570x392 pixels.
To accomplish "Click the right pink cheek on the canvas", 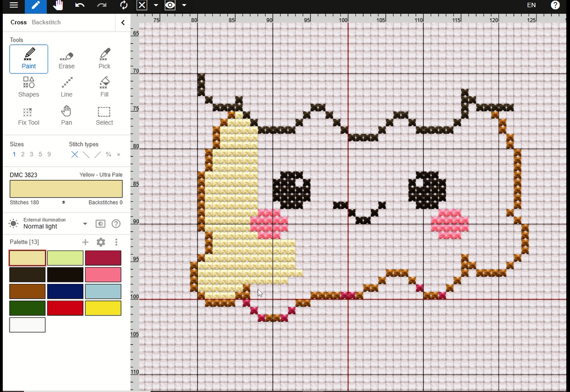I will tap(449, 224).
